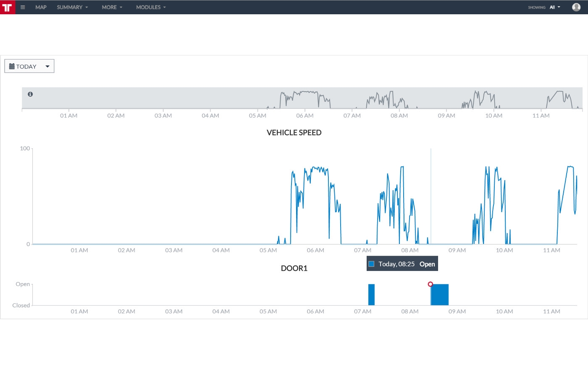Image resolution: width=588 pixels, height=378 pixels.
Task: Expand the MORE dropdown menu
Action: [x=112, y=7]
